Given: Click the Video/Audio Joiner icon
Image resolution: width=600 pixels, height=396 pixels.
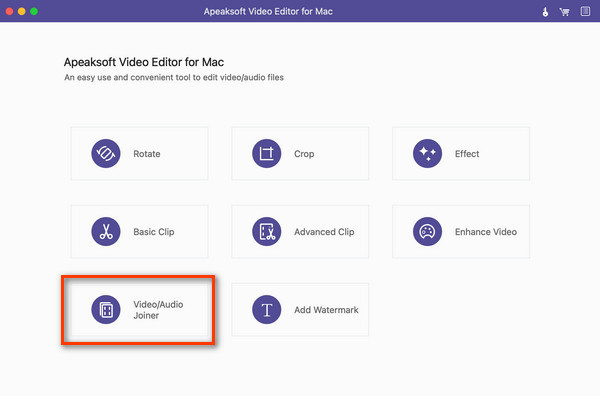Looking at the screenshot, I should (x=106, y=310).
